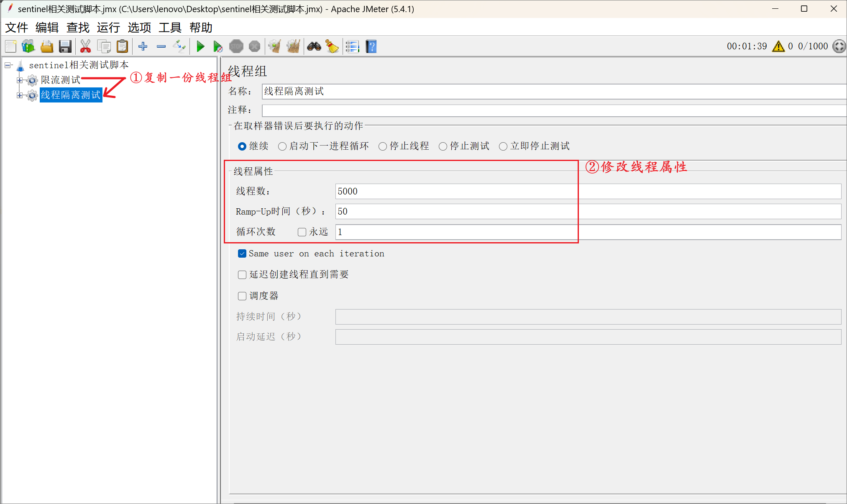The image size is (847, 504).
Task: Collapse the sentinel相关测试脚本 root node
Action: pos(8,65)
